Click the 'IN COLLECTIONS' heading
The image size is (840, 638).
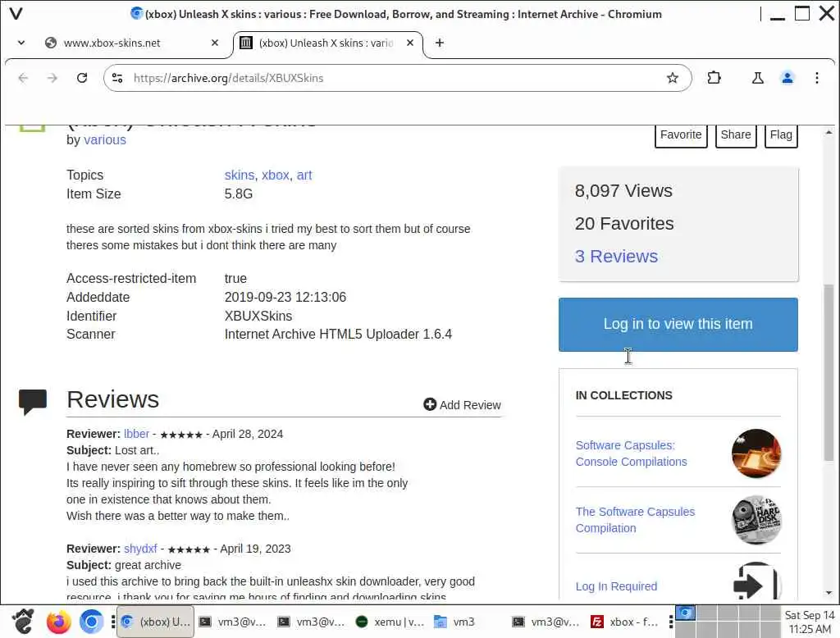point(623,395)
